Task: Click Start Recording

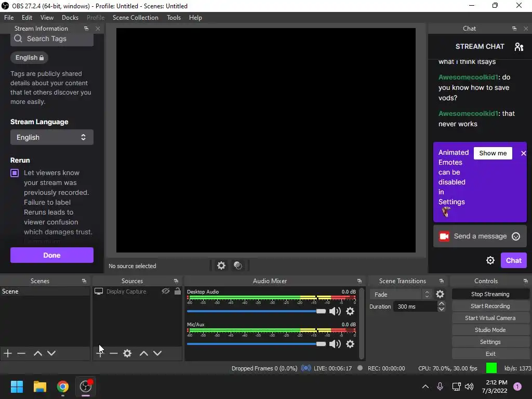Action: (x=490, y=306)
